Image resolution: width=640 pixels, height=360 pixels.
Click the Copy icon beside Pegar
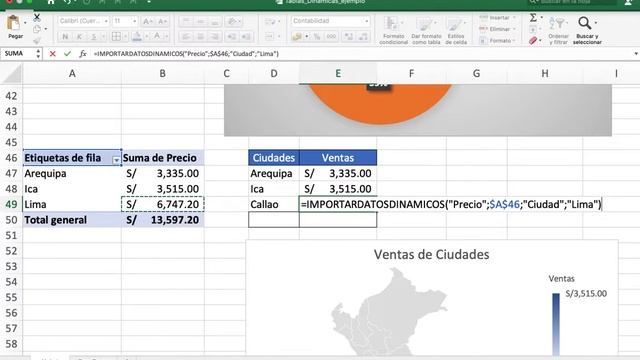coord(37,29)
